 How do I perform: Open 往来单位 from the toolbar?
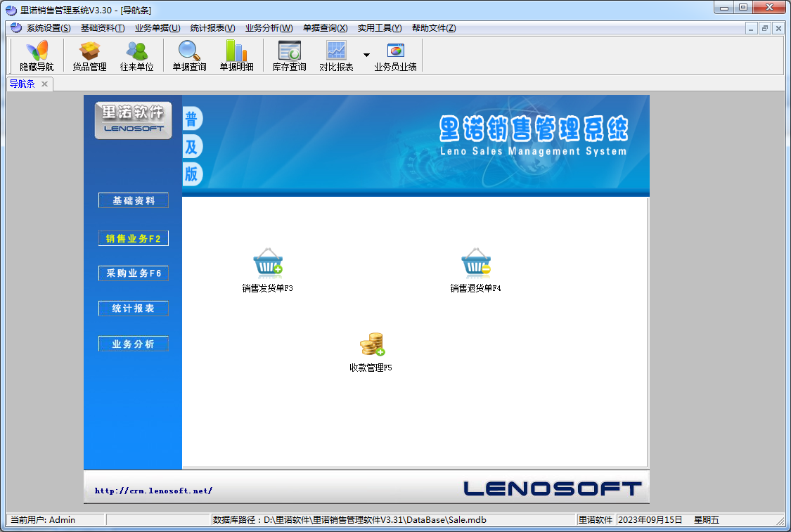pyautogui.click(x=136, y=56)
